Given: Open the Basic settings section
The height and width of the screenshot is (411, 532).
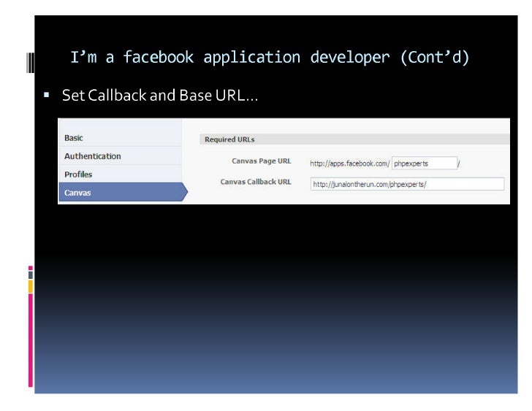Looking at the screenshot, I should [120, 138].
